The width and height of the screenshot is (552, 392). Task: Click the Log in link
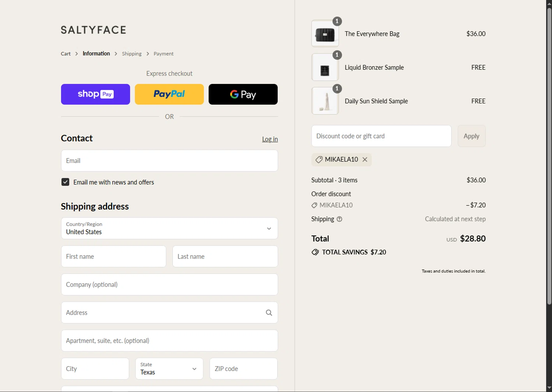(270, 139)
